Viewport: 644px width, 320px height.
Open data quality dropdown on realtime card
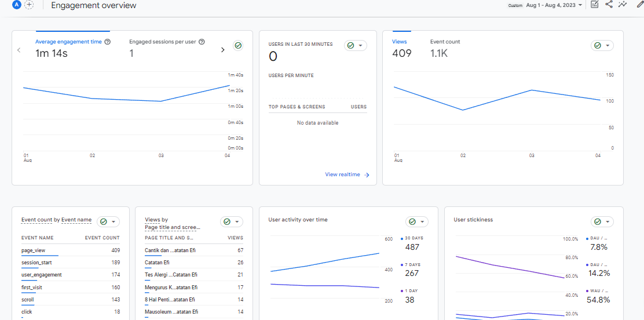pos(355,46)
